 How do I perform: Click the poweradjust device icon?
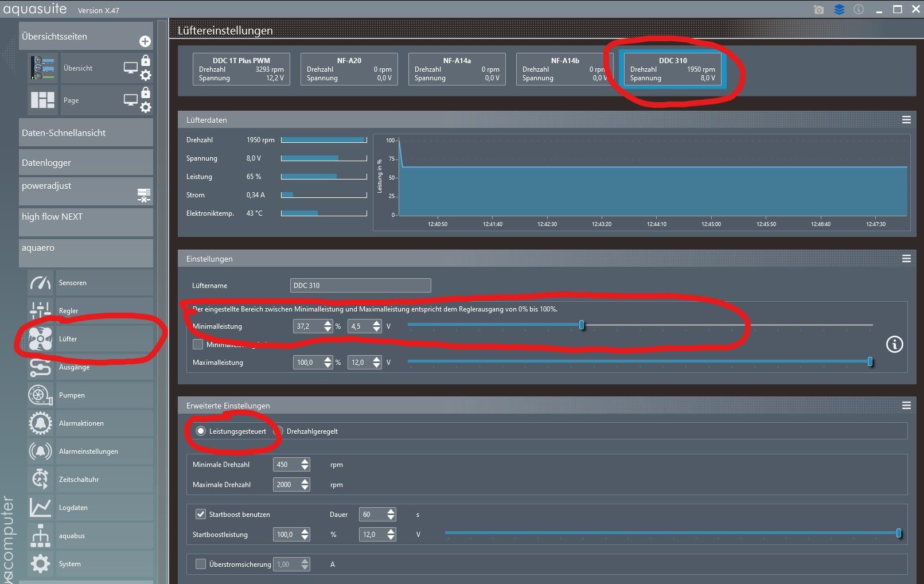coord(144,195)
